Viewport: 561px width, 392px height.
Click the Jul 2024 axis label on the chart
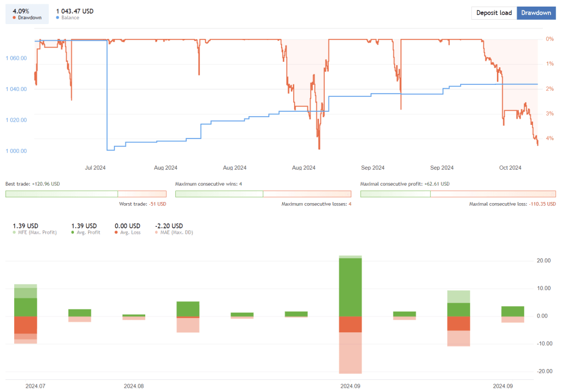click(x=95, y=168)
